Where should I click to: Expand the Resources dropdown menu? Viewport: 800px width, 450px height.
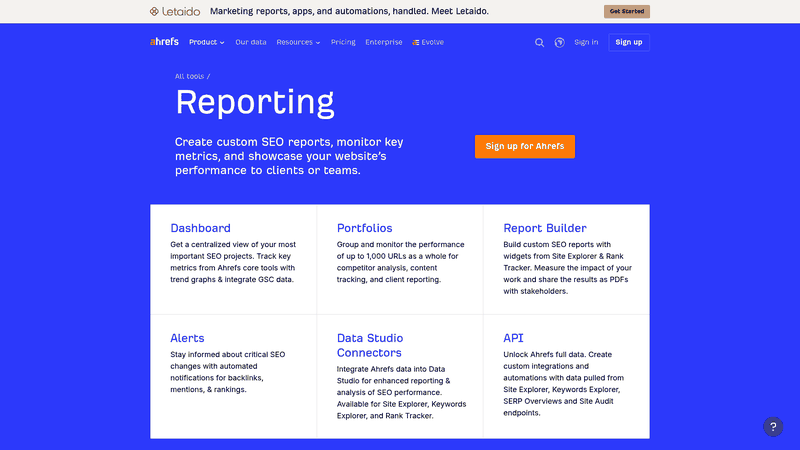pyautogui.click(x=298, y=42)
